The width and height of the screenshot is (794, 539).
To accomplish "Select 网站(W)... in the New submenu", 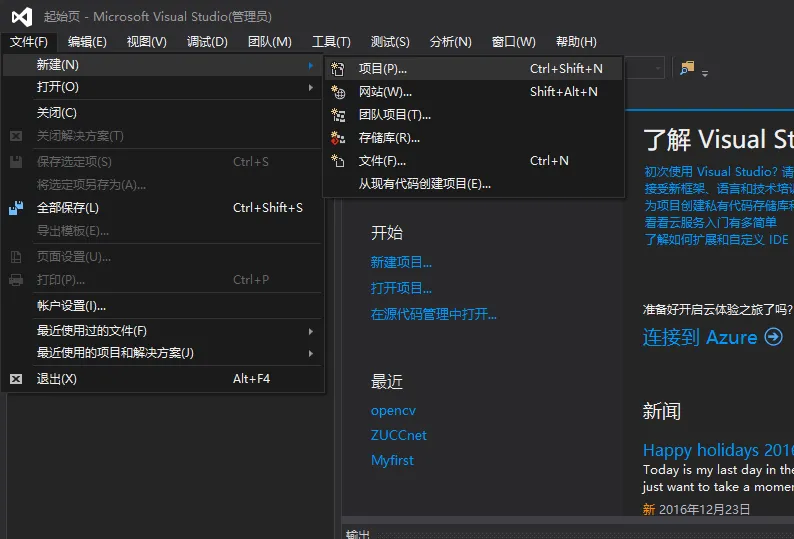I will (x=473, y=92).
